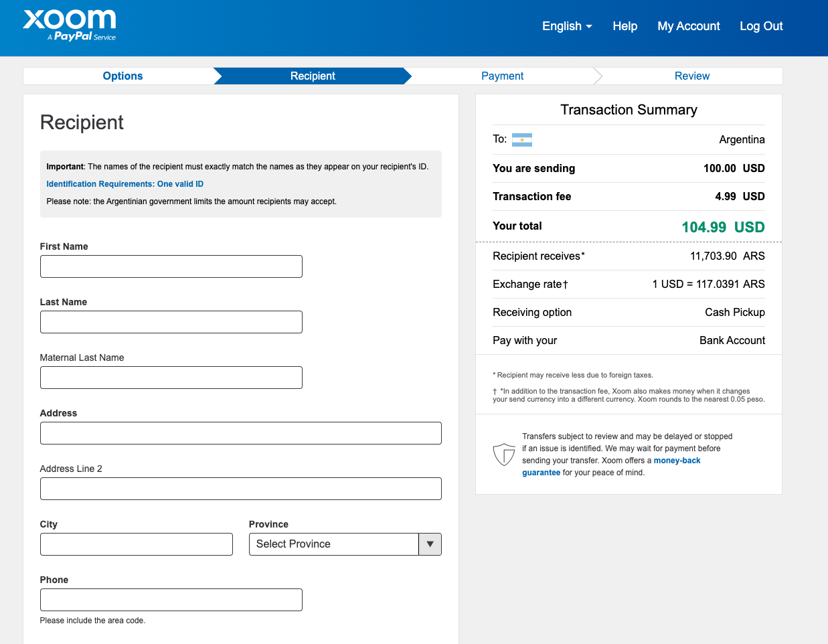Click the City input field
828x644 pixels.
click(x=136, y=544)
